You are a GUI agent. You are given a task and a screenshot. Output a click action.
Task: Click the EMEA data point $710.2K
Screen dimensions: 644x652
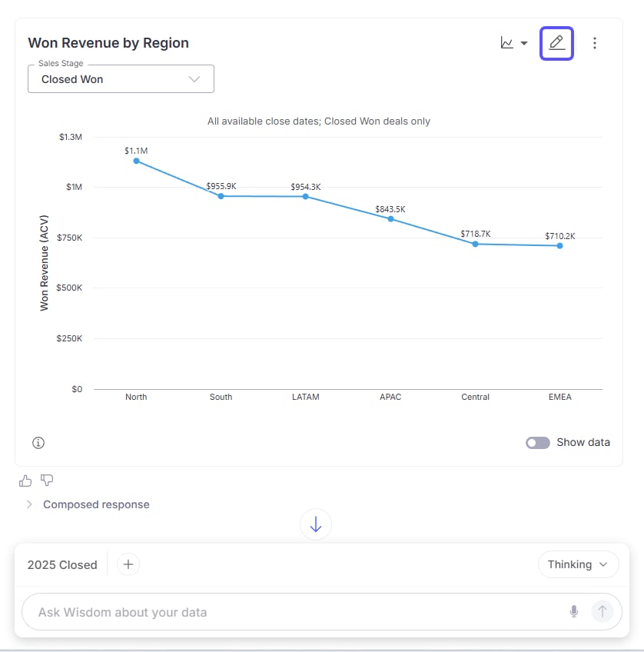[560, 246]
